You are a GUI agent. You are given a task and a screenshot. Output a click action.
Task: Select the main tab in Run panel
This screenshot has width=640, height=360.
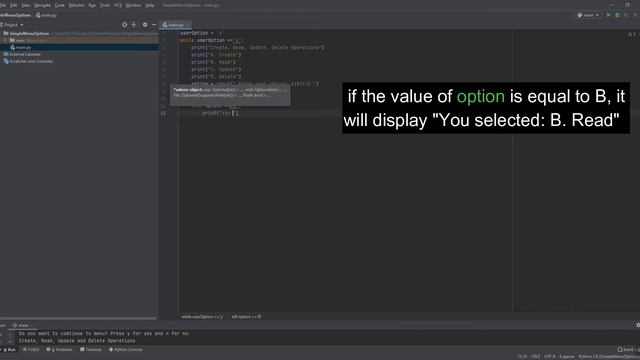coord(23,325)
